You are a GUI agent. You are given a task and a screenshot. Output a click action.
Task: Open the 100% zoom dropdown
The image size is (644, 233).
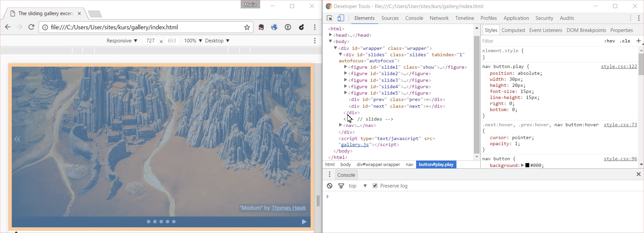click(193, 41)
